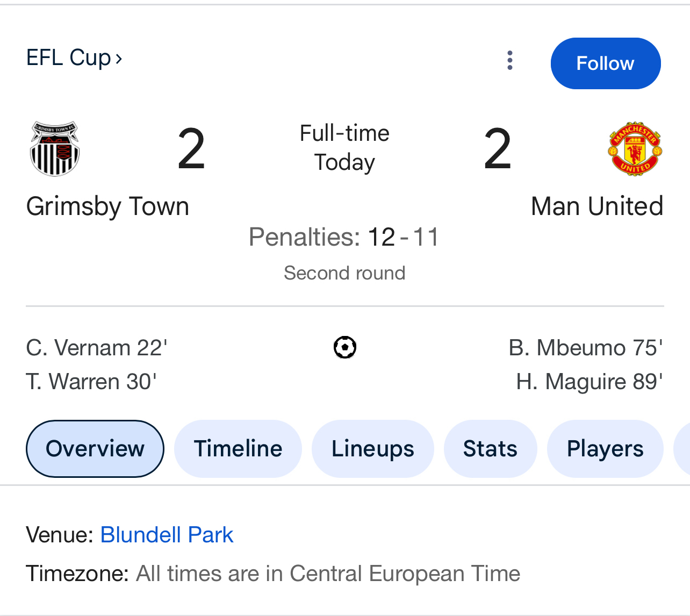Image resolution: width=690 pixels, height=616 pixels.
Task: Click the Penalties 12-11 result
Action: click(344, 237)
